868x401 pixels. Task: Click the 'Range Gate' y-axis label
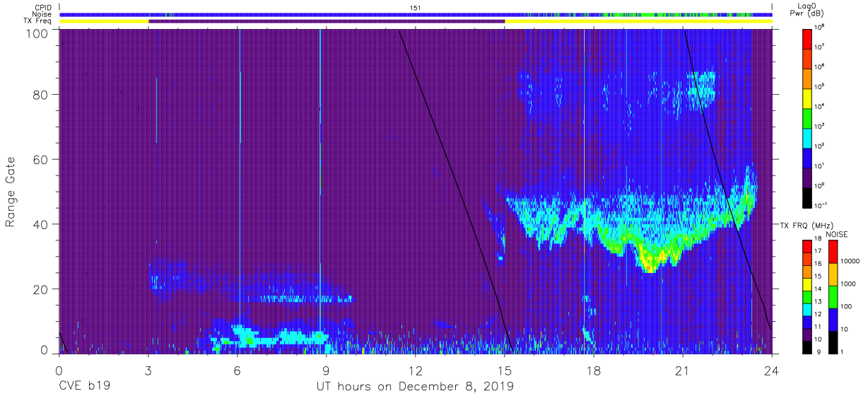click(11, 192)
